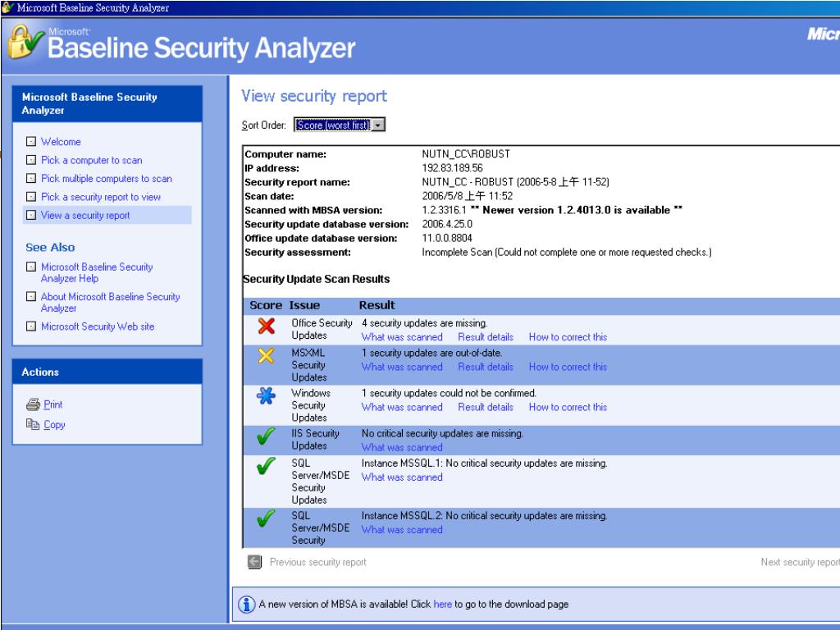The image size is (840, 630).
Task: Click the title bar application icon
Action: [7, 7]
